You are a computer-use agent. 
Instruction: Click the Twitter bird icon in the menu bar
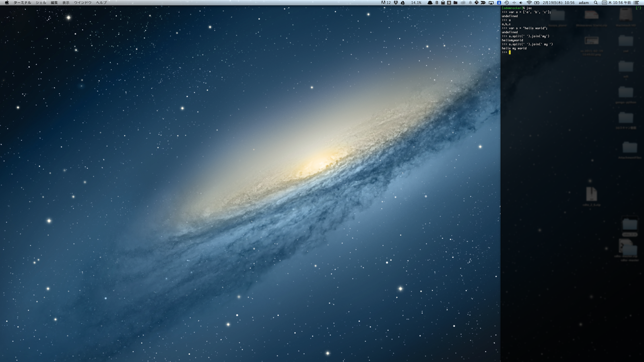pos(483,3)
